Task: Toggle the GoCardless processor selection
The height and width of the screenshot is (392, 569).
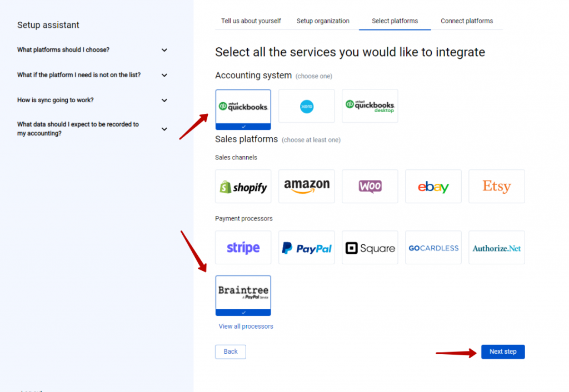Action: [x=433, y=248]
